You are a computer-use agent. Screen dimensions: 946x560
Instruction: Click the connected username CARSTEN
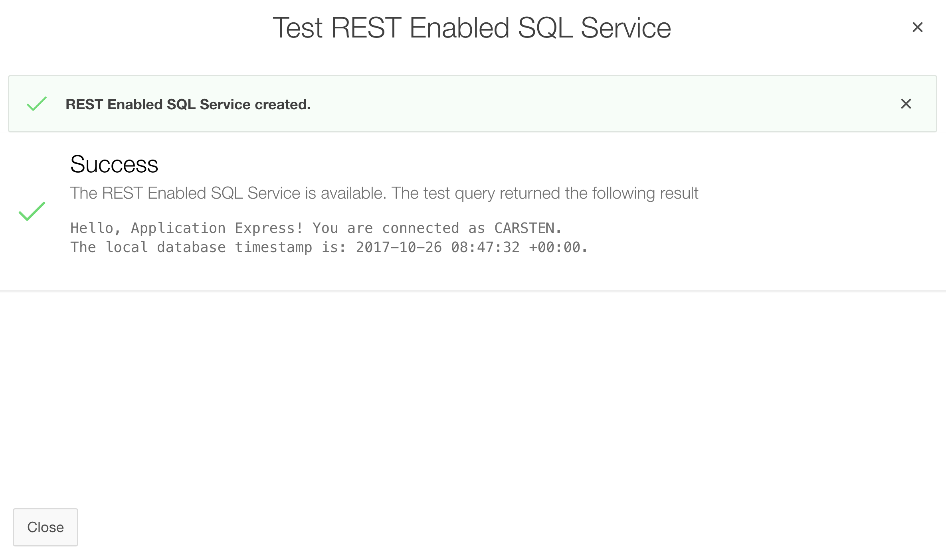click(524, 228)
